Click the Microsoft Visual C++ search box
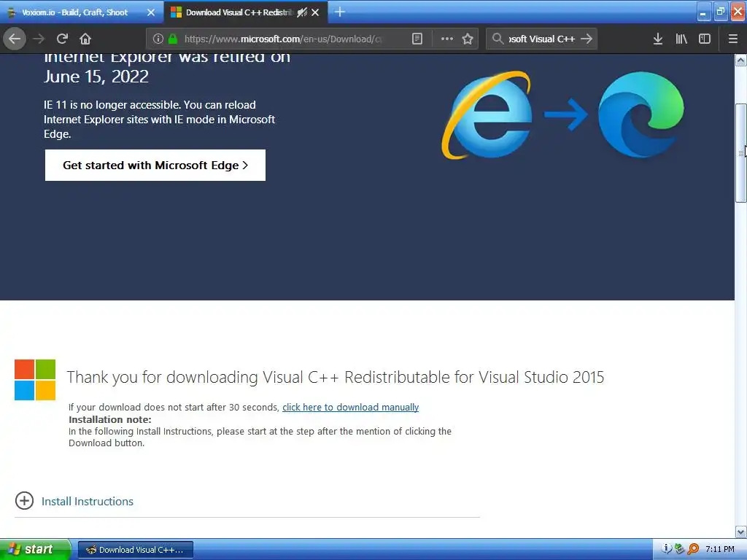 [x=542, y=39]
